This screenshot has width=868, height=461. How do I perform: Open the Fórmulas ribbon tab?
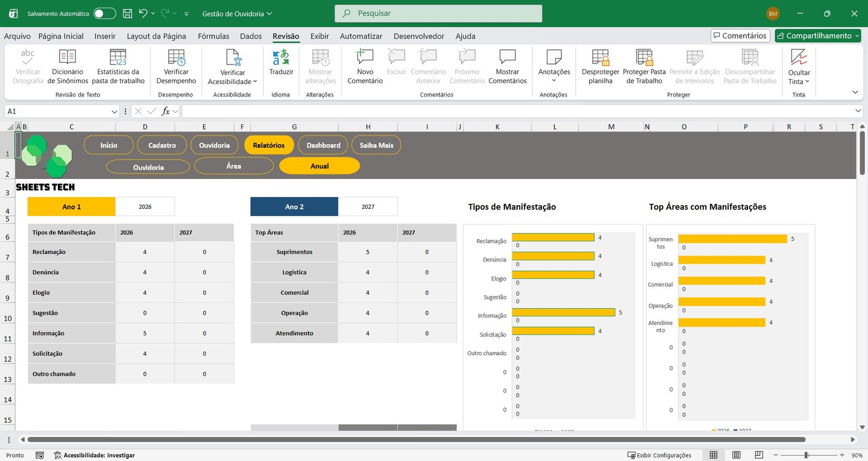click(x=213, y=36)
